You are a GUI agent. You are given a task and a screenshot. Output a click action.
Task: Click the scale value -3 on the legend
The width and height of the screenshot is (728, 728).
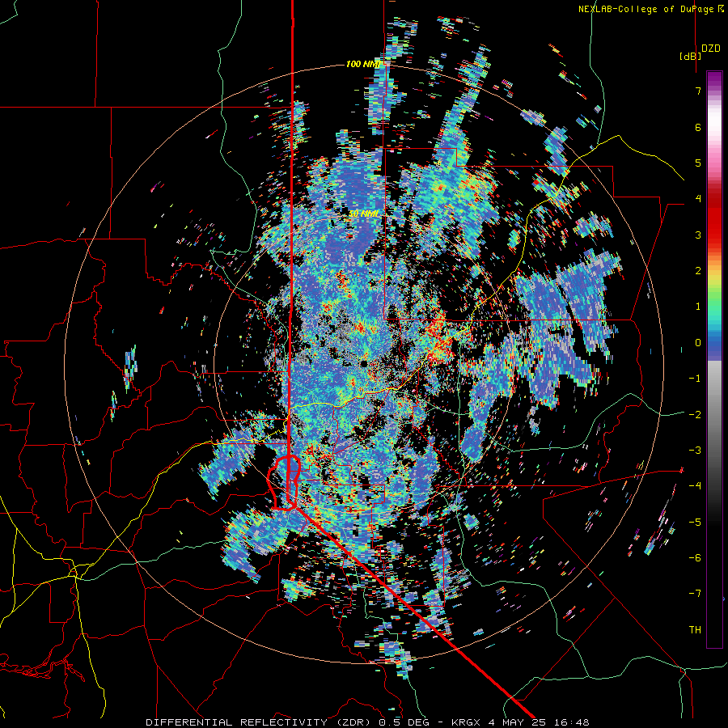click(695, 450)
